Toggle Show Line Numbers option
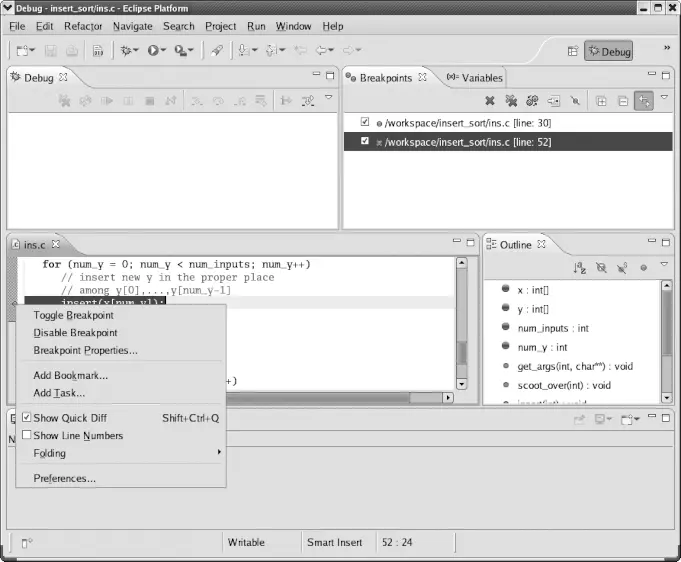Viewport: 681px width, 562px height. (27, 436)
